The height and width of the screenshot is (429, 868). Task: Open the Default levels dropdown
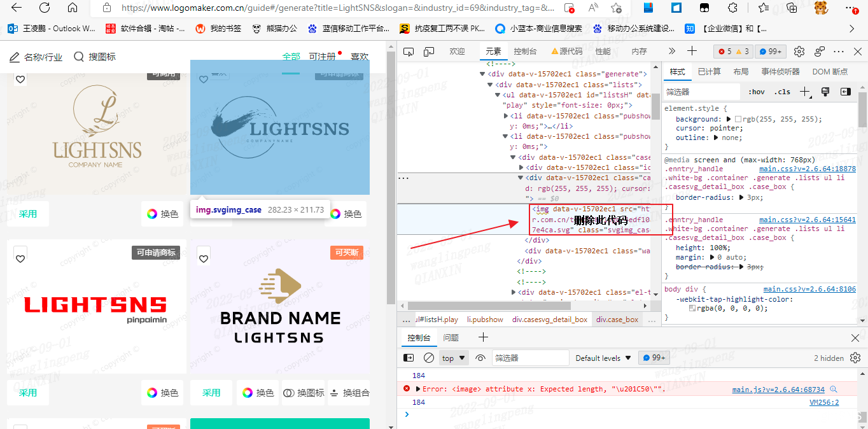pyautogui.click(x=603, y=358)
